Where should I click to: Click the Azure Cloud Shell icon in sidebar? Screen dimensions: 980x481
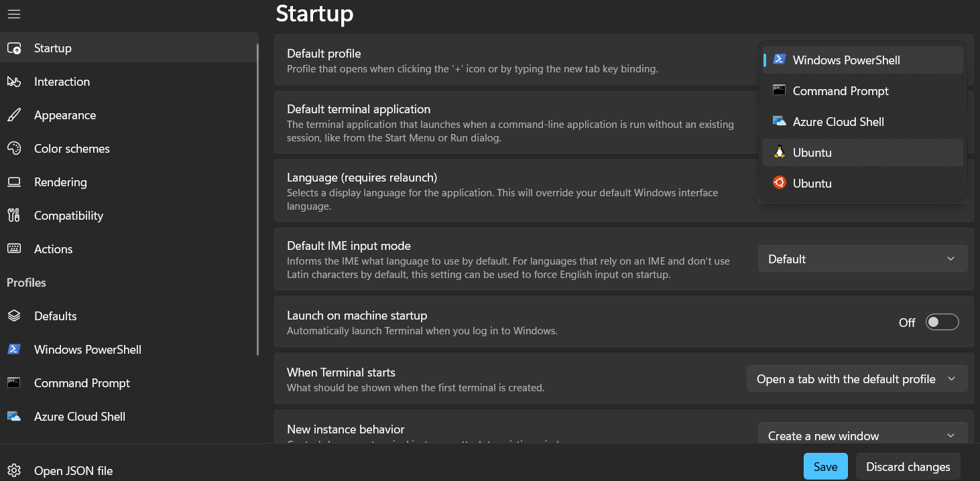pyautogui.click(x=15, y=416)
